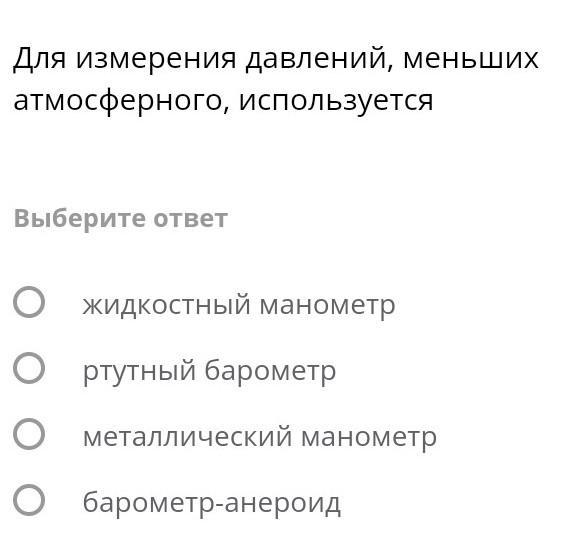
Task: Select the "жидкостный манометр" radio button
Action: pos(29,302)
